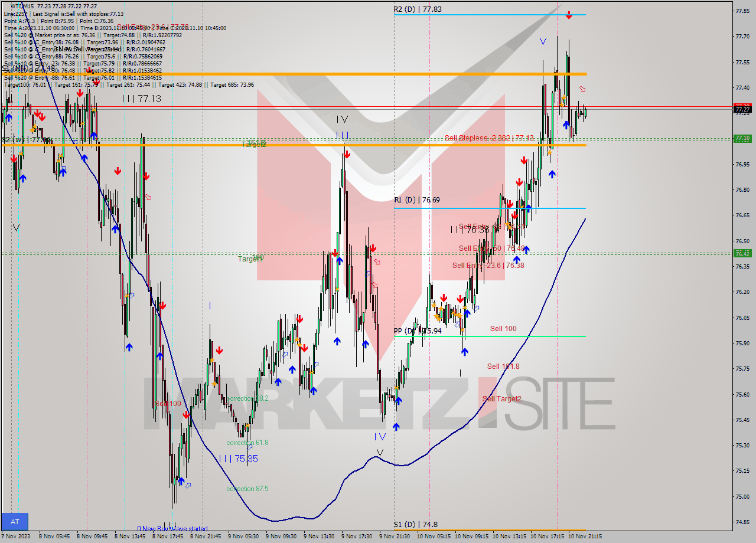Image resolution: width=756 pixels, height=543 pixels.
Task: Click the 77.85 price axis value
Action: 742,11
